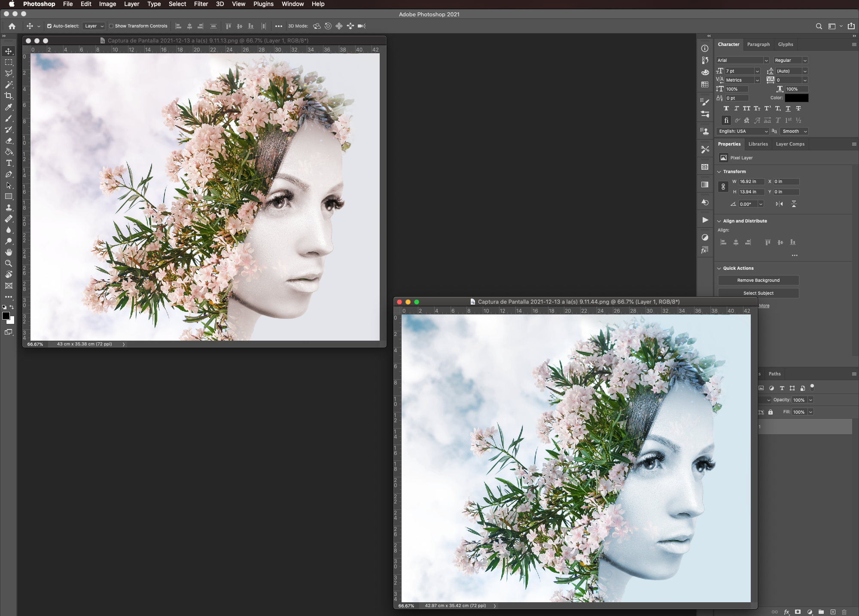Click the black text Color swatch
859x616 pixels.
pos(796,98)
